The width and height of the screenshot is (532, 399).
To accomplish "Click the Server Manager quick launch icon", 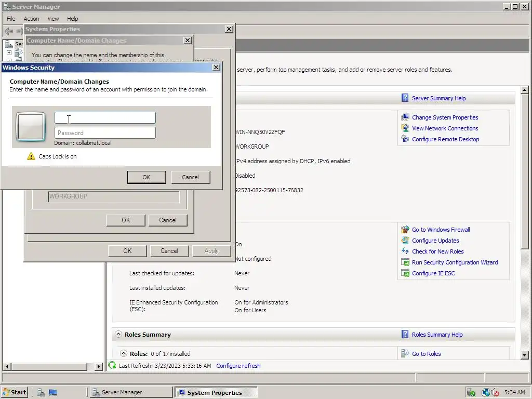I will coord(42,393).
